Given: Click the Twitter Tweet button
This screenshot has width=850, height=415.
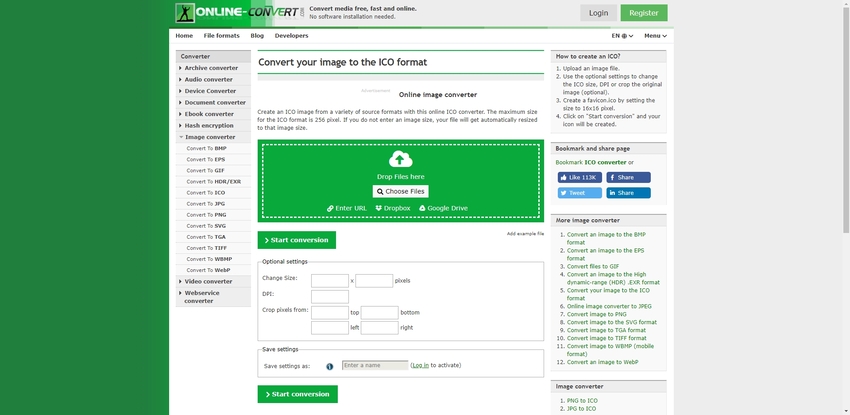Looking at the screenshot, I should [x=579, y=193].
